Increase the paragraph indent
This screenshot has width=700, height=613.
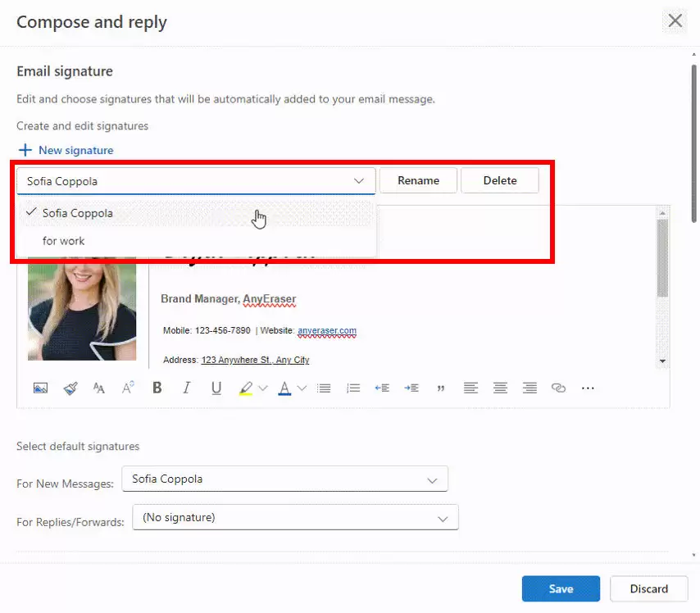411,388
